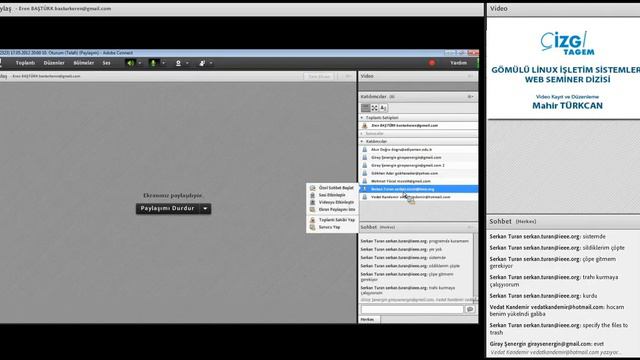
Task: Open speaker options dropdown arrow
Action: [140, 63]
